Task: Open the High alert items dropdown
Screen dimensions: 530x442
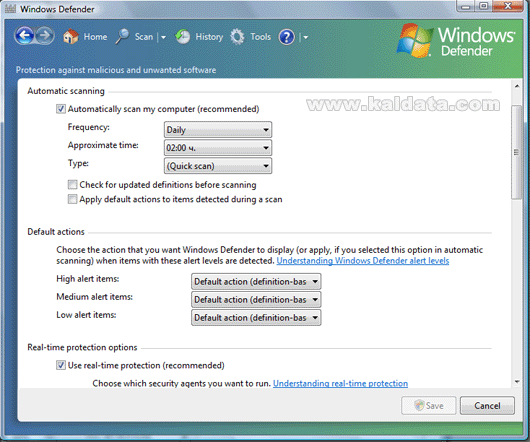Action: 256,281
